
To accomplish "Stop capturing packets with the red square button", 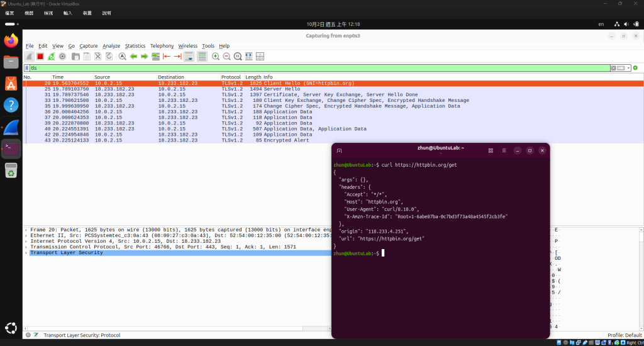I will click(40, 56).
